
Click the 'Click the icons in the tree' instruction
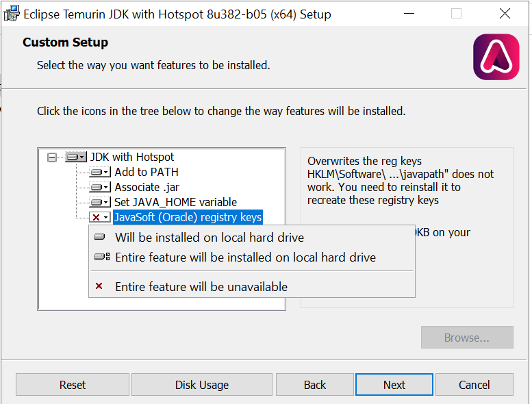[221, 111]
